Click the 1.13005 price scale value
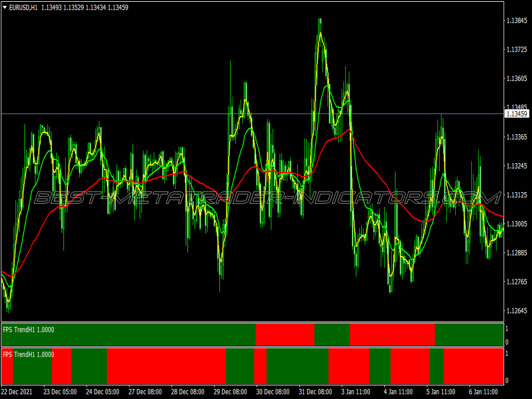 [517, 223]
